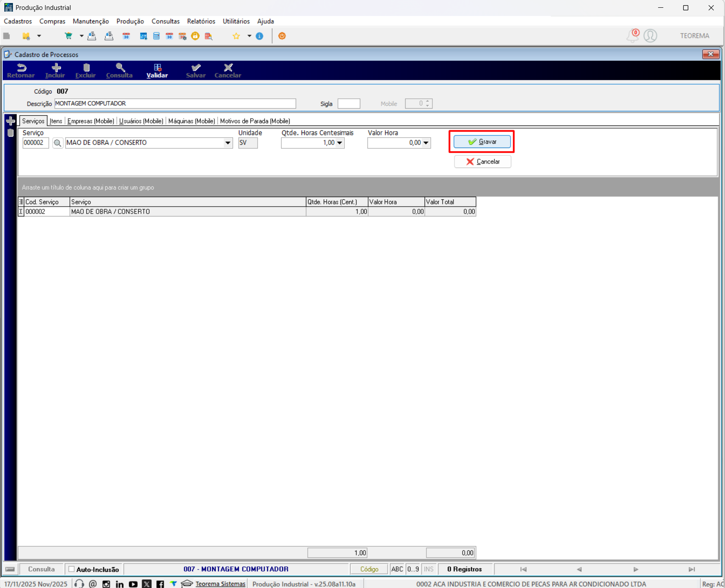Click the Mobile field stepper arrows
The width and height of the screenshot is (725, 588).
click(x=428, y=104)
